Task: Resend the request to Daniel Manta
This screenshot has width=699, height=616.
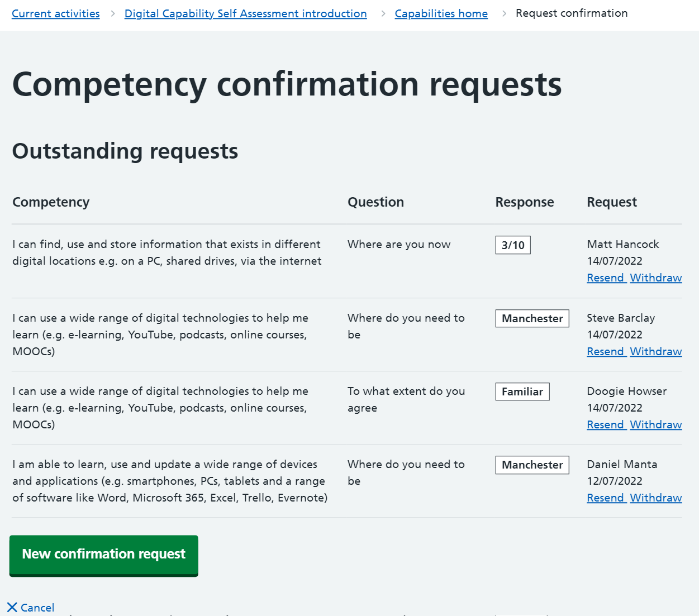Action: click(605, 498)
